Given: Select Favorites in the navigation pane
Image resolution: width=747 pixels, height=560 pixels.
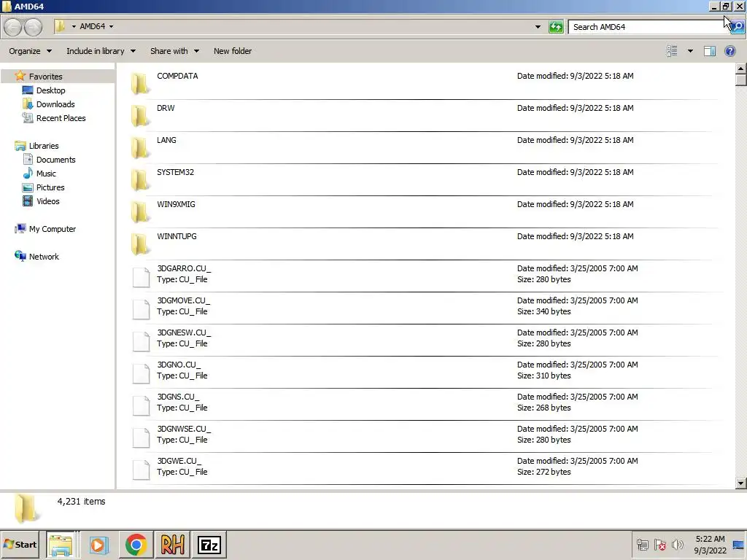Looking at the screenshot, I should pyautogui.click(x=45, y=76).
